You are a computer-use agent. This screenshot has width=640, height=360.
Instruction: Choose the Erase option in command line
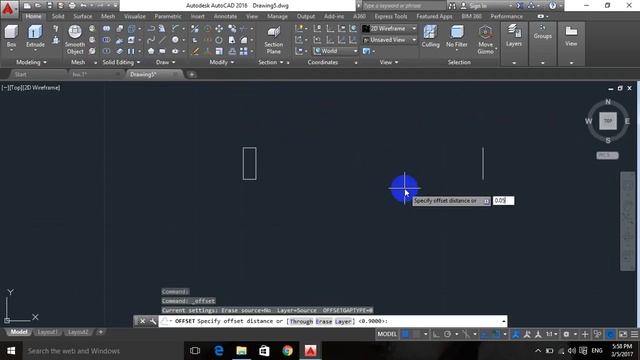pyautogui.click(x=324, y=321)
